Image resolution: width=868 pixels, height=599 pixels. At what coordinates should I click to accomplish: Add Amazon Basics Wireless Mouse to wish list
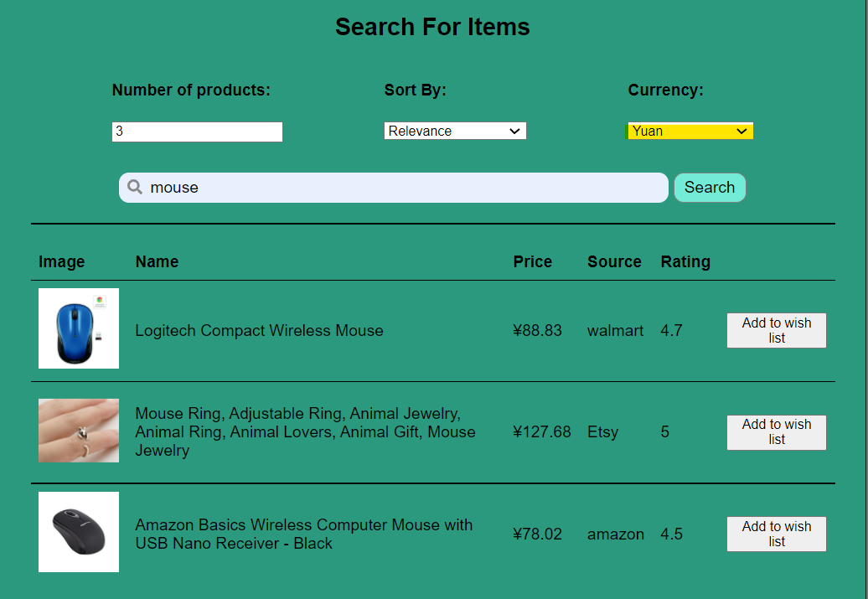(x=776, y=534)
